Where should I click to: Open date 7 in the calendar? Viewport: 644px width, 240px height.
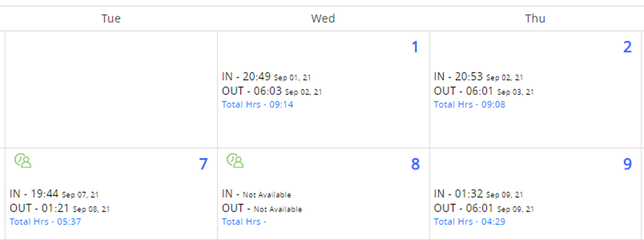click(x=203, y=164)
